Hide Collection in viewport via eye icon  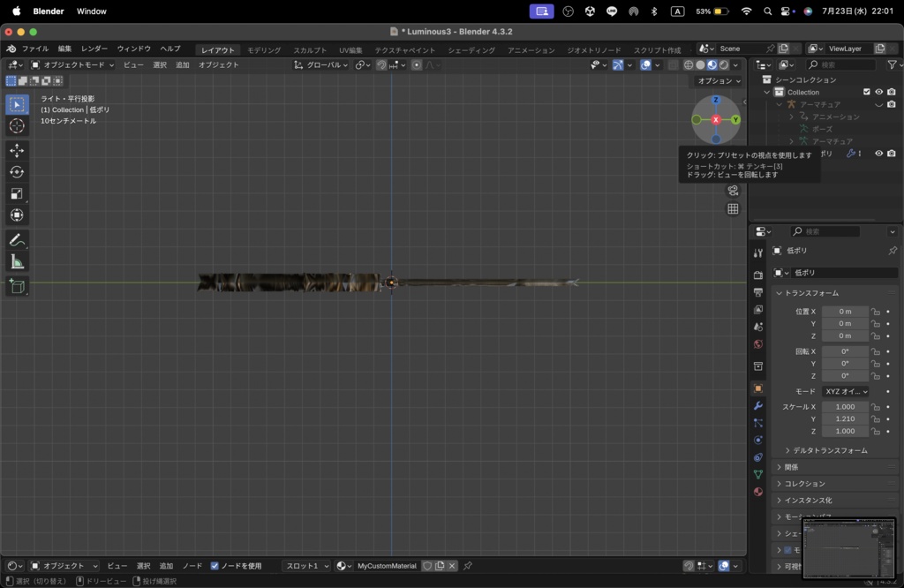pyautogui.click(x=878, y=92)
